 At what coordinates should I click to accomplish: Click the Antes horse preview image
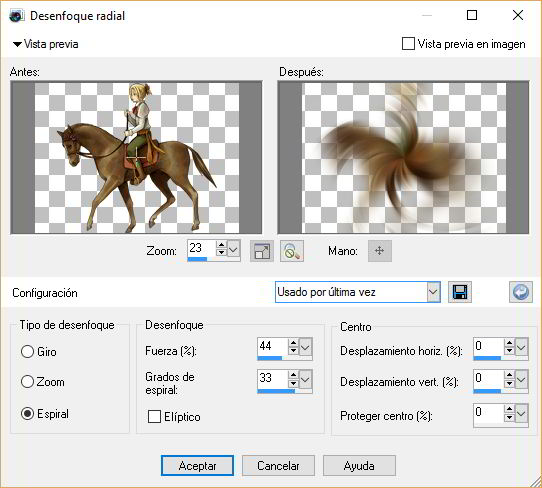[x=136, y=158]
